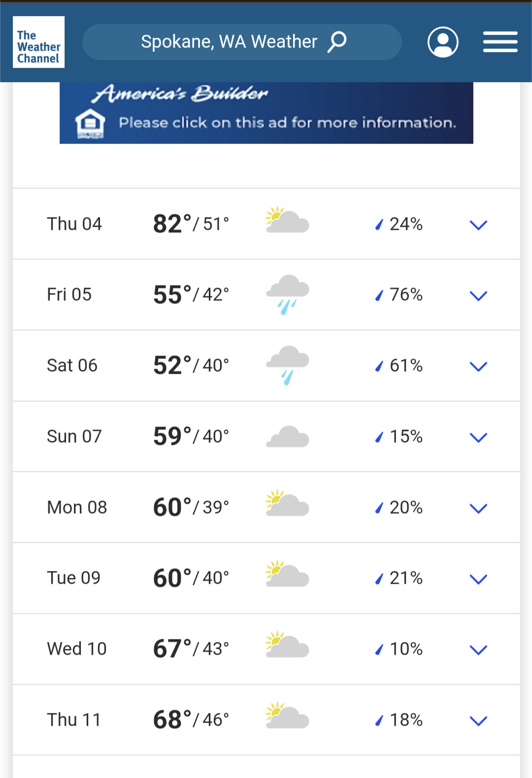Image resolution: width=532 pixels, height=778 pixels.
Task: Click the Fri 05 rain cloud icon
Action: click(x=288, y=294)
